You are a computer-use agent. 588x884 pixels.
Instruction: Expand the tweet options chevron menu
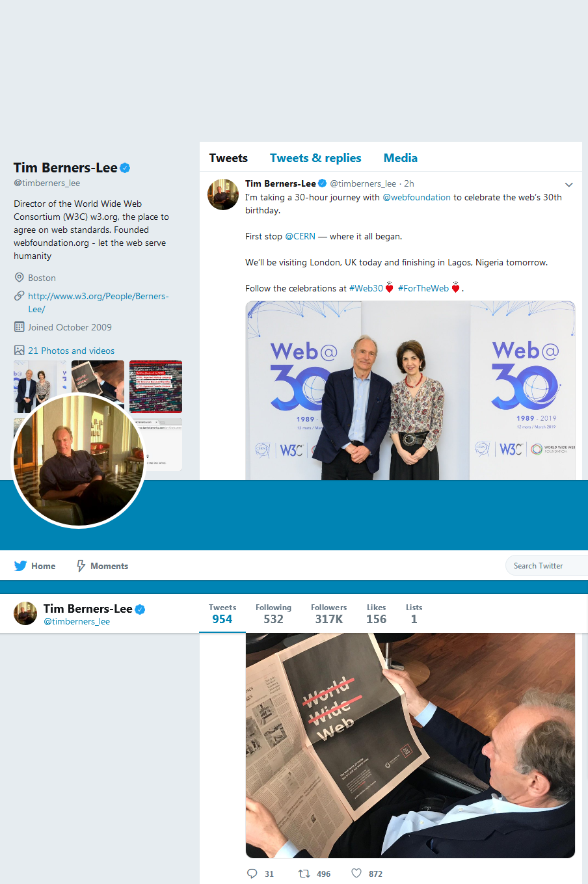click(x=568, y=185)
